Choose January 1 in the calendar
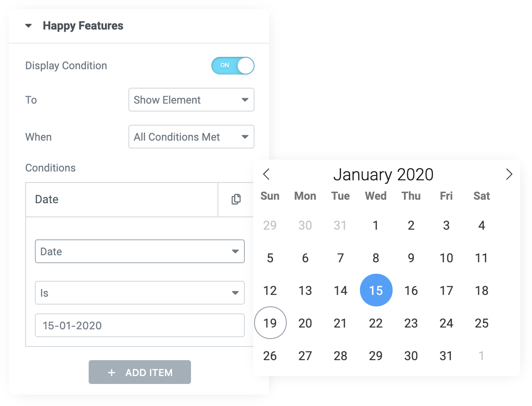532x406 pixels. pyautogui.click(x=376, y=226)
